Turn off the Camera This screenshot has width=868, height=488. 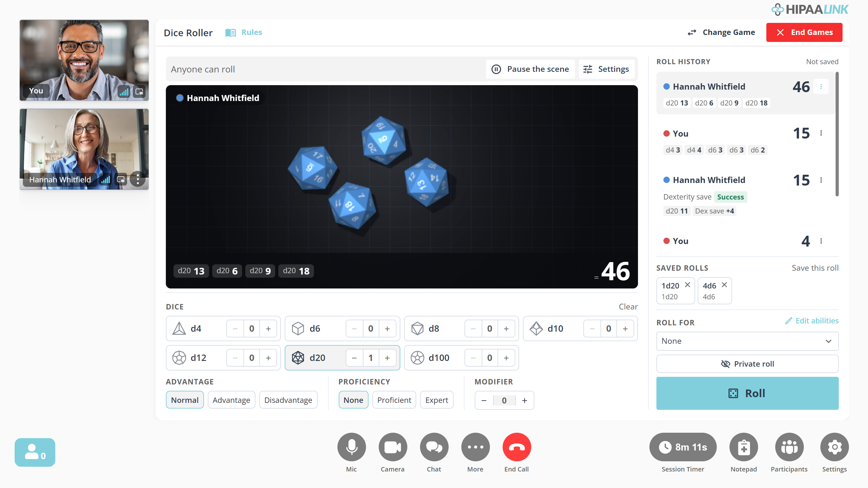coord(393,447)
